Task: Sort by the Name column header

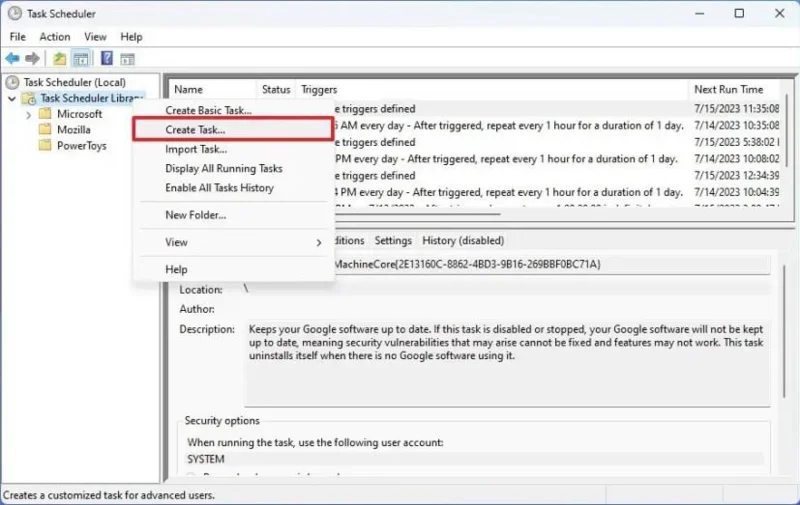Action: [x=213, y=89]
